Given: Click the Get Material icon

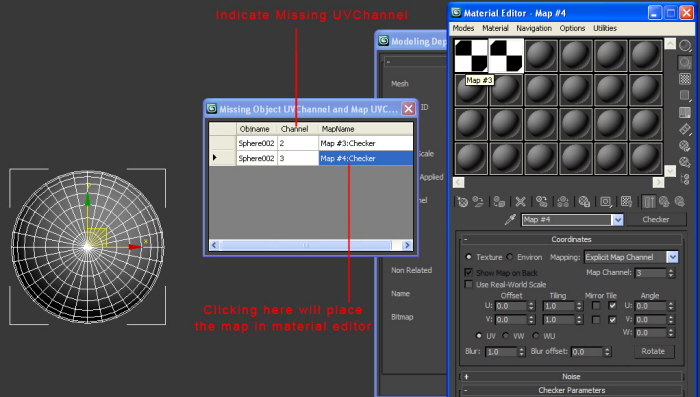Looking at the screenshot, I should (x=462, y=202).
